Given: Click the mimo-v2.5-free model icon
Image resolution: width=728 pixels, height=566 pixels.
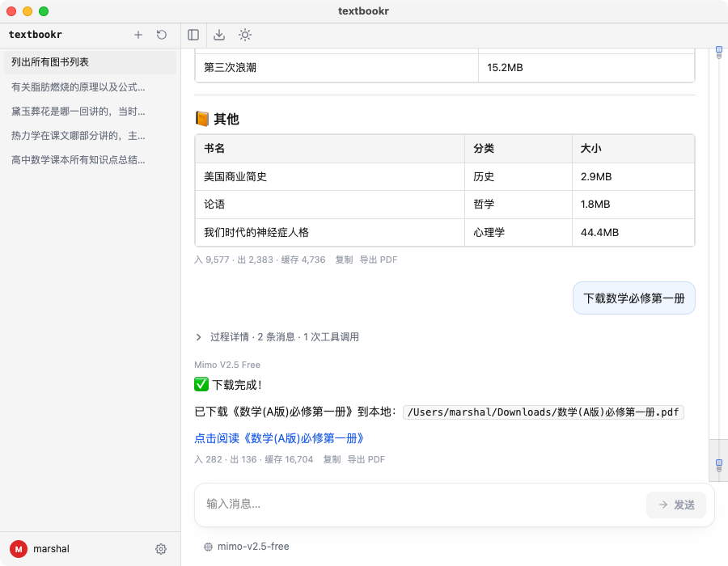Looking at the screenshot, I should (x=208, y=547).
